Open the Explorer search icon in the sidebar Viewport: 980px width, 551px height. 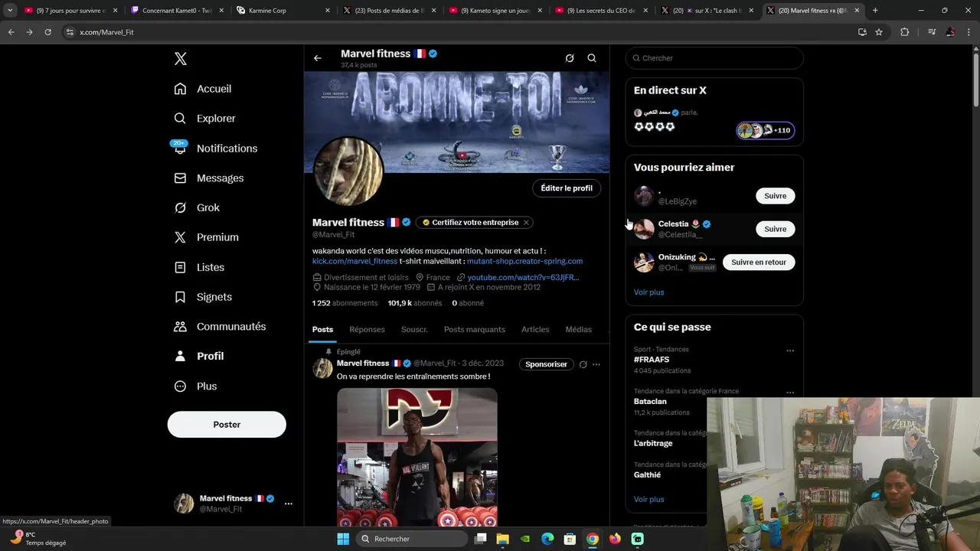point(180,119)
